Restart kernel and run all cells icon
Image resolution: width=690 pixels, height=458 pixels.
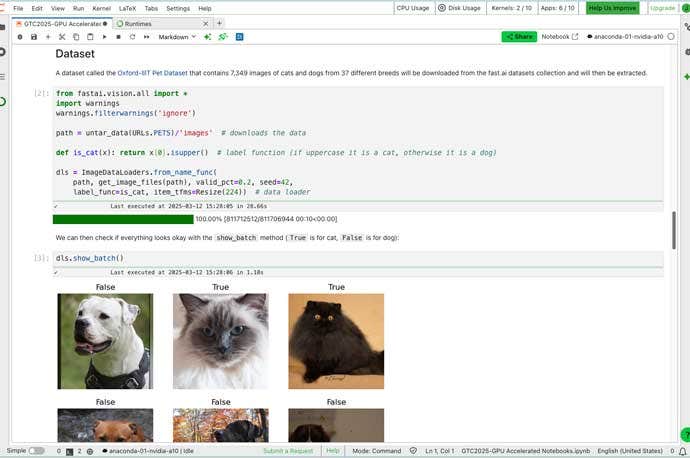(x=147, y=37)
